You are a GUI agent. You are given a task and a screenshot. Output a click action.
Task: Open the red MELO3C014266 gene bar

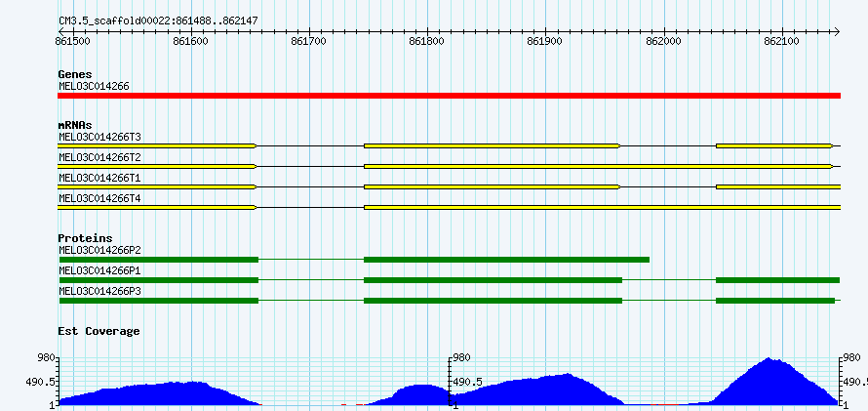coord(449,96)
